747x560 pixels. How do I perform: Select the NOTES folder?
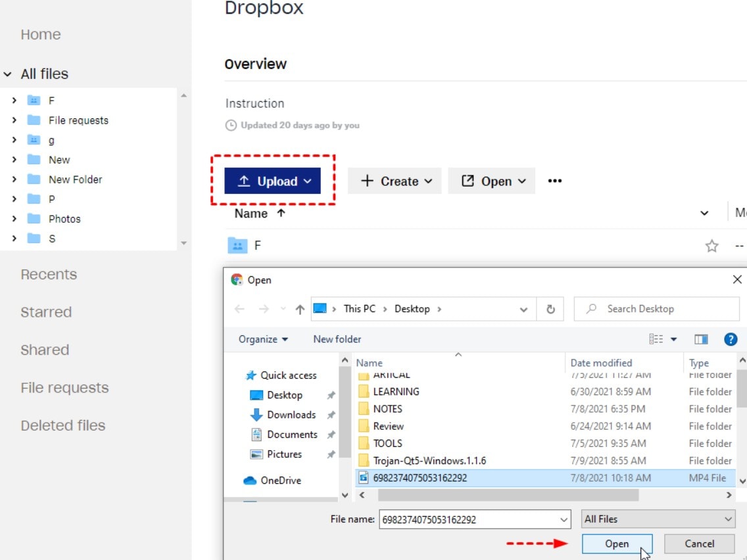click(x=387, y=409)
